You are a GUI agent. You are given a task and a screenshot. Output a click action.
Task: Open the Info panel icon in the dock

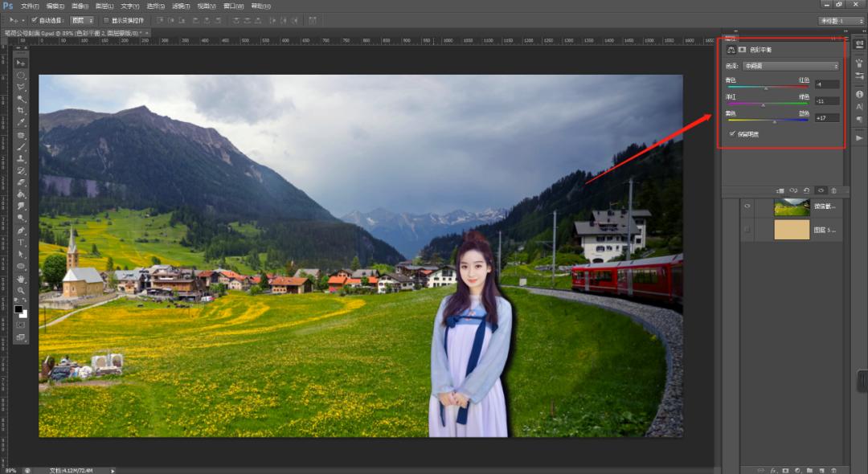coord(859,94)
